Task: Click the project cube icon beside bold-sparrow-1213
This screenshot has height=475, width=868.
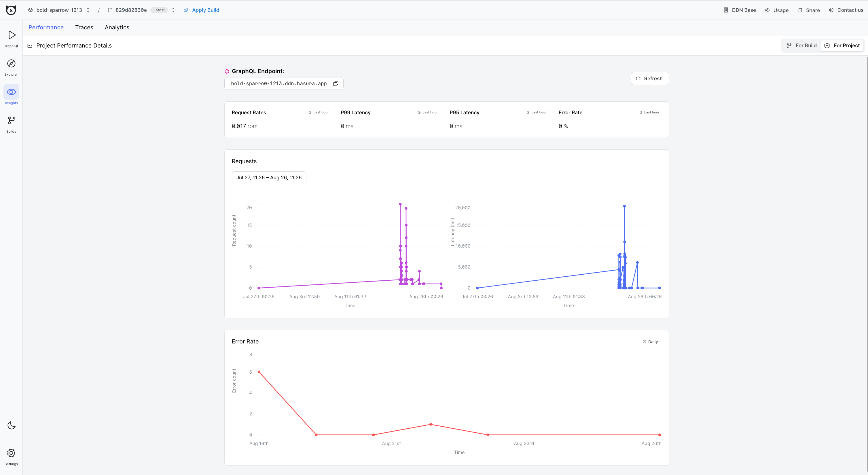Action: pyautogui.click(x=30, y=10)
